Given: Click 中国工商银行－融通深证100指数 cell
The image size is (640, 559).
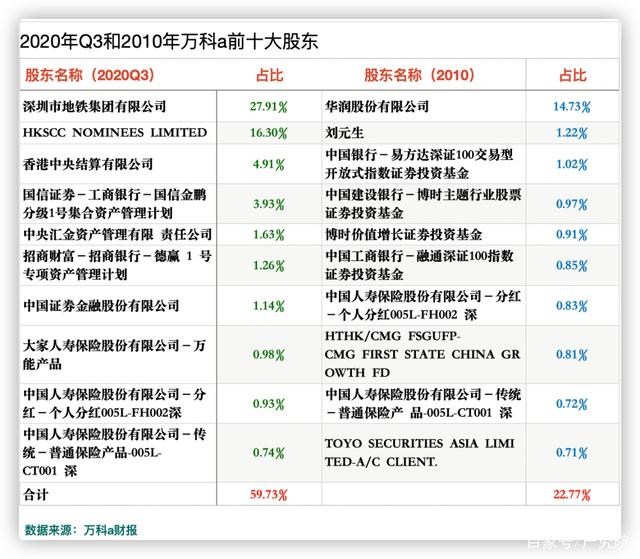Looking at the screenshot, I should coord(419,265).
